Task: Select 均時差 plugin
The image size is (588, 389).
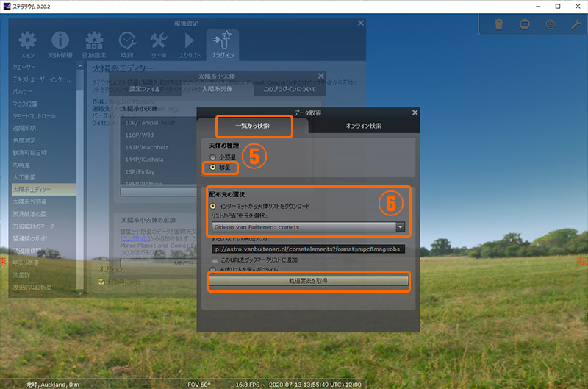Action: [43, 165]
